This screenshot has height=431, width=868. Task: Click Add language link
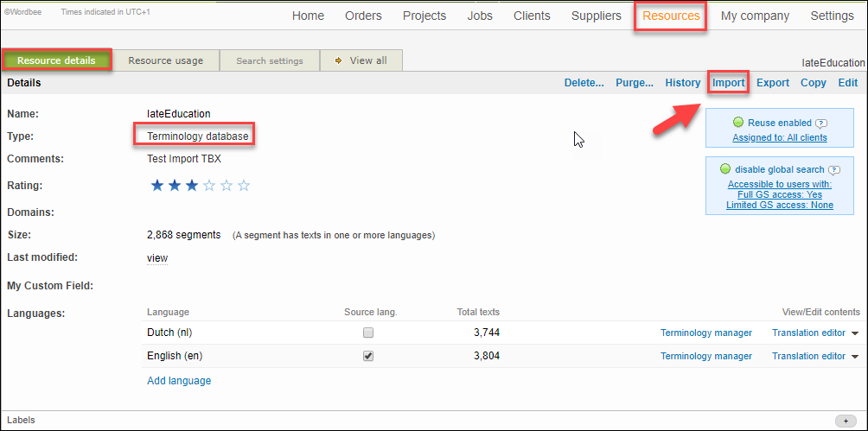[179, 381]
